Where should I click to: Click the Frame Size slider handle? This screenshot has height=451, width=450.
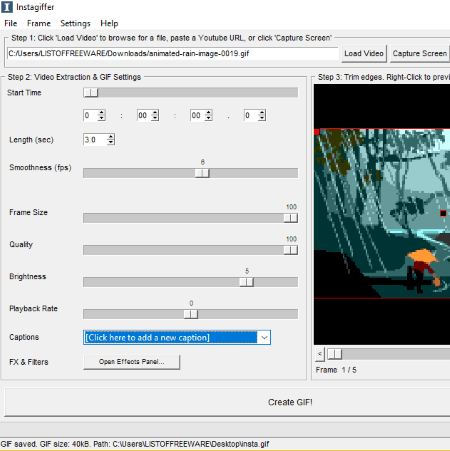(x=290, y=218)
